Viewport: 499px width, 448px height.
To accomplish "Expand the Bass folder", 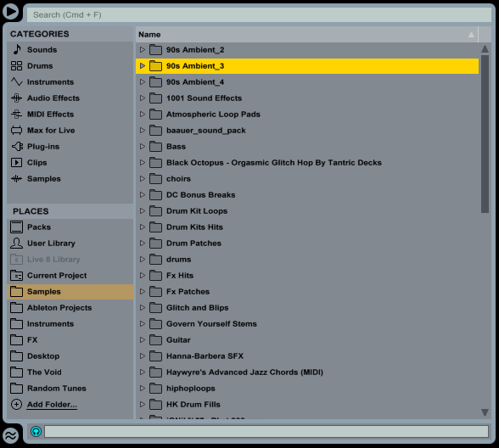I will coord(143,146).
